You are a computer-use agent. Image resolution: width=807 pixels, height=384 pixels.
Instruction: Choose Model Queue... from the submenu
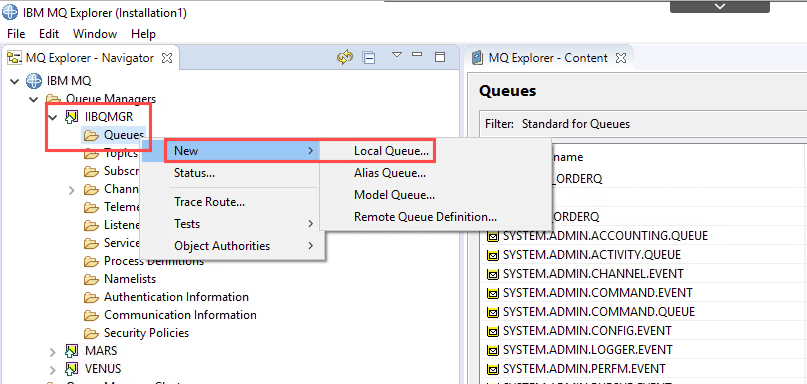[394, 196]
